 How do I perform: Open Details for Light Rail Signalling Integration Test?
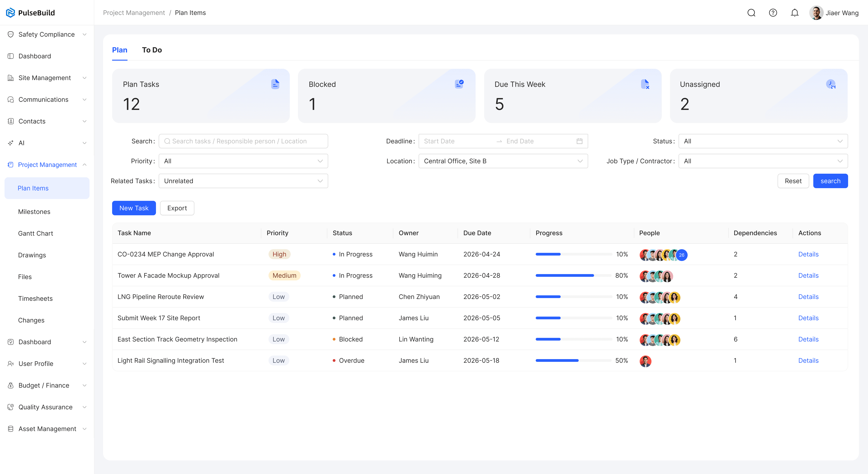808,360
